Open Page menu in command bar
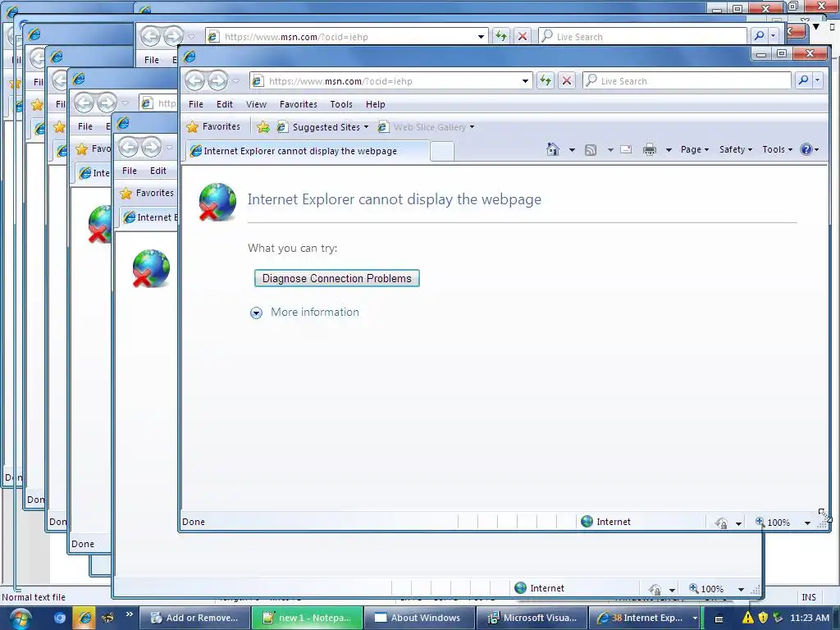840x630 pixels. pos(694,149)
